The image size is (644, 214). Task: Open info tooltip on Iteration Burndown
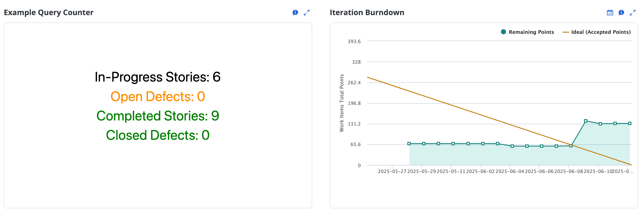622,13
